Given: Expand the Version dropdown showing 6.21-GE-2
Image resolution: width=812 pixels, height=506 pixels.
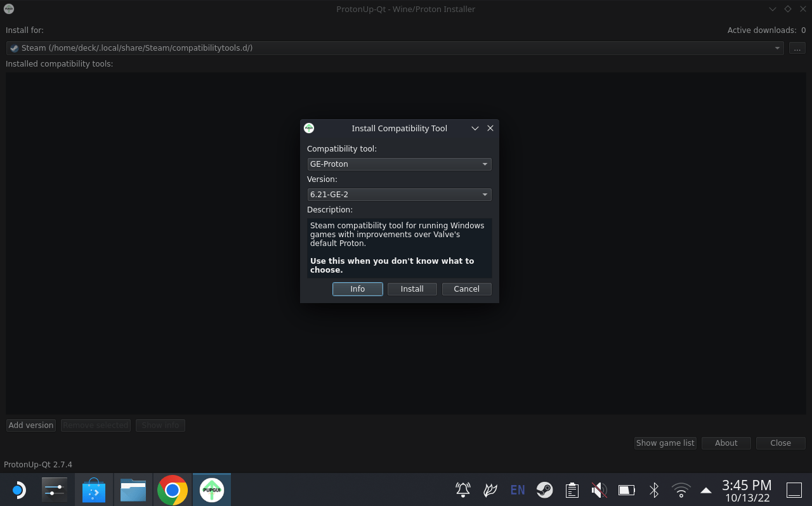Looking at the screenshot, I should pyautogui.click(x=399, y=195).
